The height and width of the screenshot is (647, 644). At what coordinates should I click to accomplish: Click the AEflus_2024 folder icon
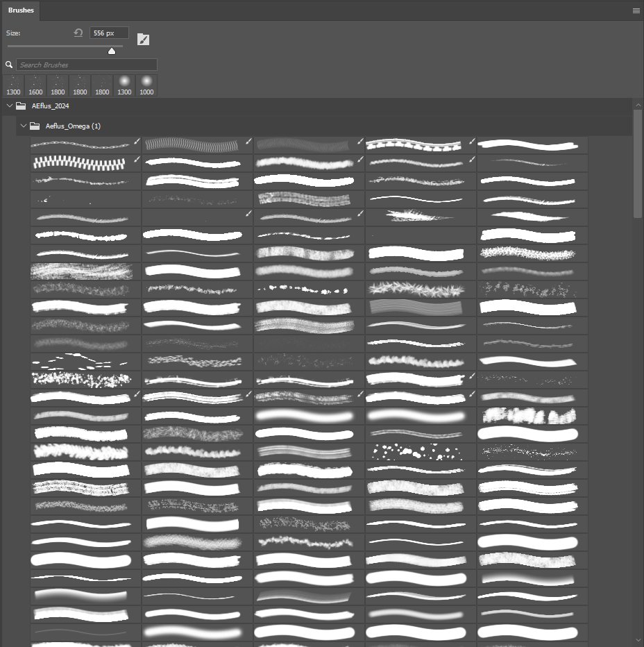[x=21, y=106]
